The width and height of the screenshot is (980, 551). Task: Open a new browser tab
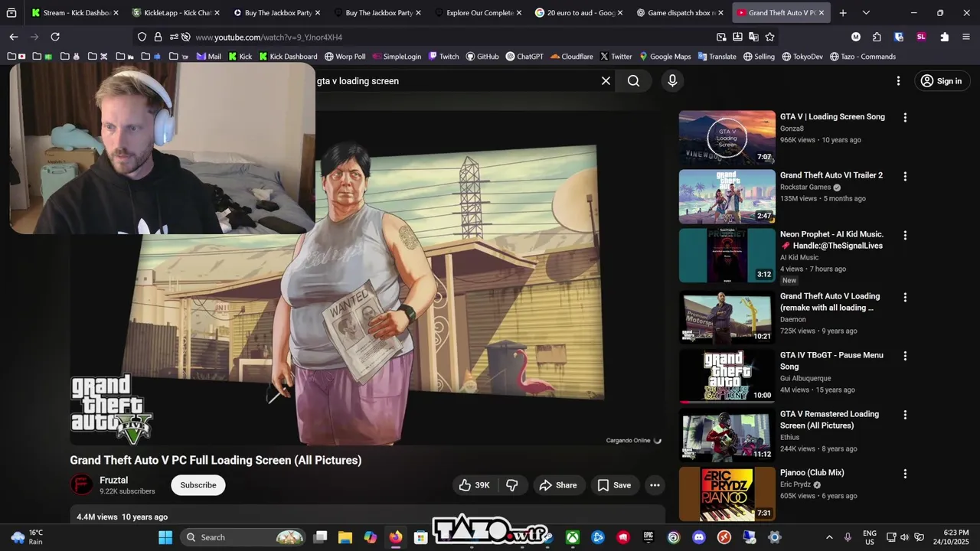pos(843,12)
